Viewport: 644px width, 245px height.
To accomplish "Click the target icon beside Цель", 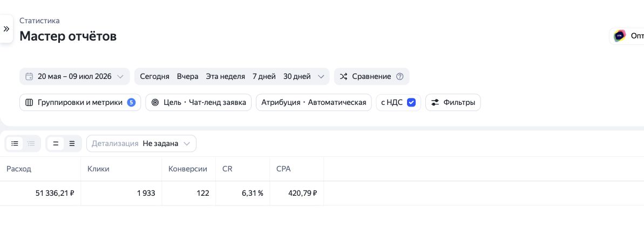I will coord(155,103).
